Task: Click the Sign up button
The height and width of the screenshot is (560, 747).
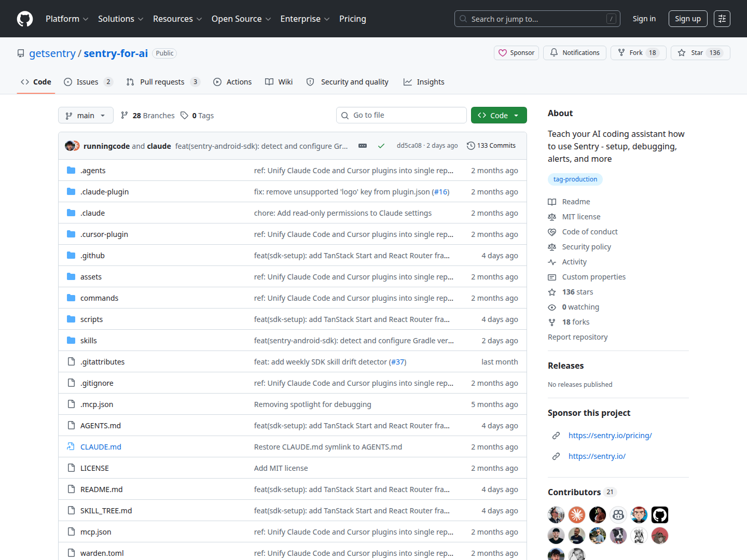Action: coord(688,19)
